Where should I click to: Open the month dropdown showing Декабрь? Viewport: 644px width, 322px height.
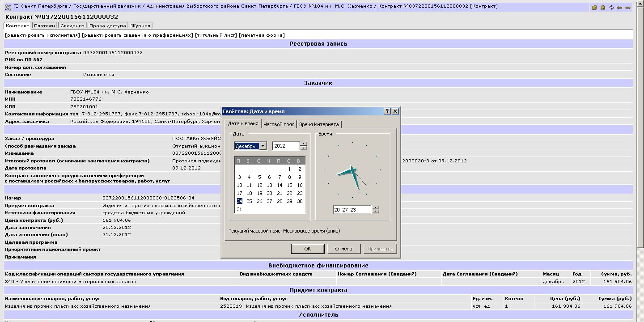tap(263, 146)
